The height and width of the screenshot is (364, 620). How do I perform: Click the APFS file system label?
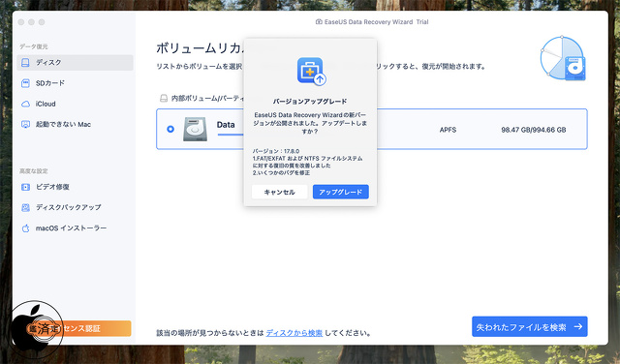pos(448,130)
